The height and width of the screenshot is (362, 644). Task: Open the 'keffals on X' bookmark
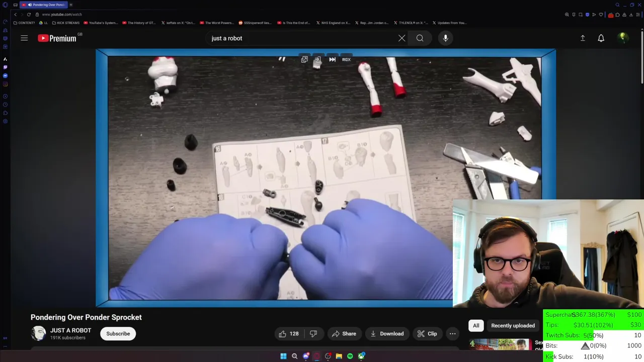point(179,23)
